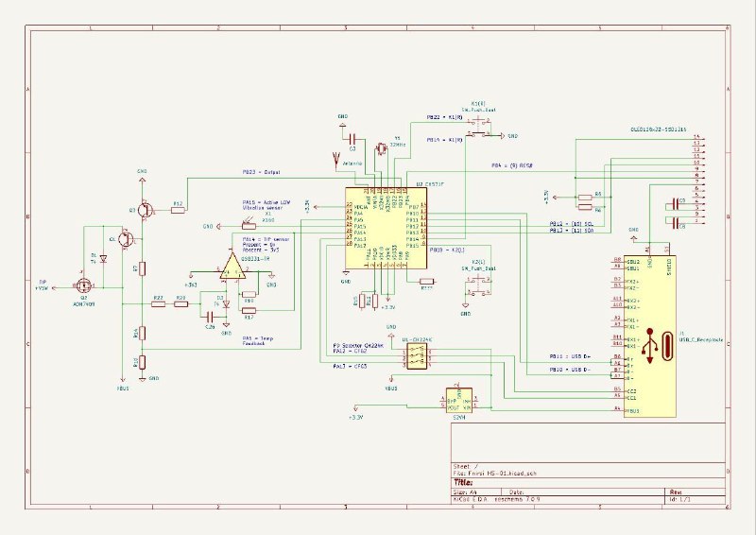Select the 32MHz crystal Y1

382,148
